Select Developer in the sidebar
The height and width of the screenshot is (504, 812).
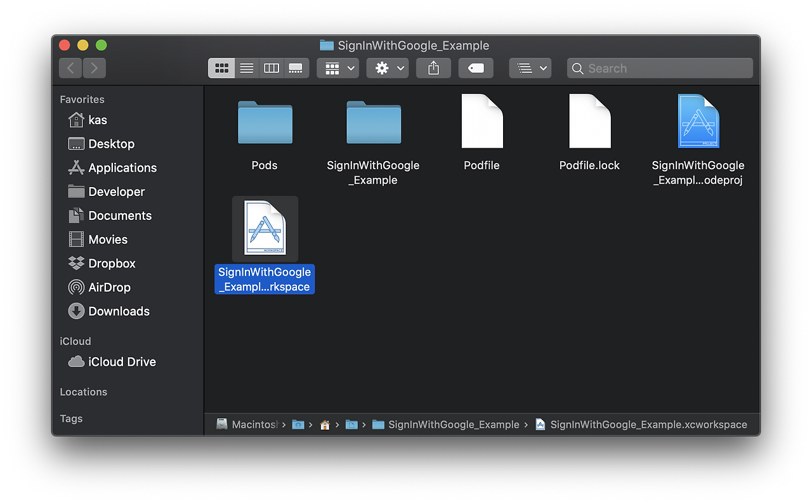click(107, 191)
